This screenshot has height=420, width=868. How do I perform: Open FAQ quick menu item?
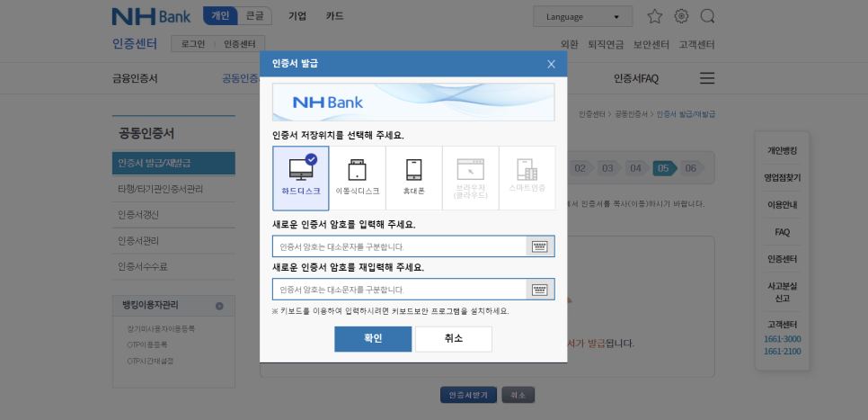click(783, 232)
